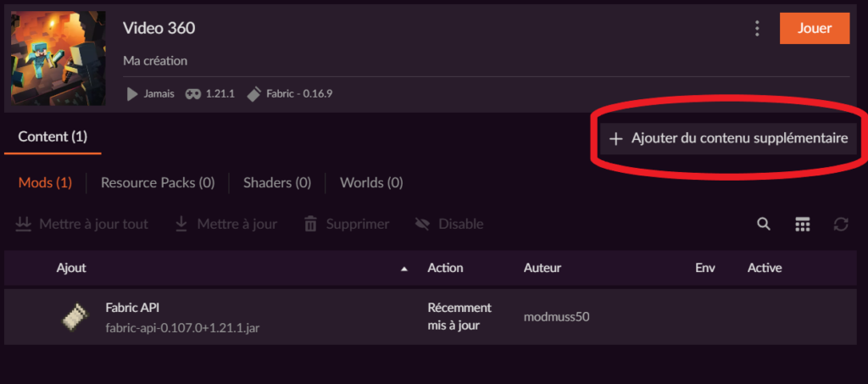This screenshot has width=868, height=384.
Task: Click the refresh icon above the list
Action: 841,224
